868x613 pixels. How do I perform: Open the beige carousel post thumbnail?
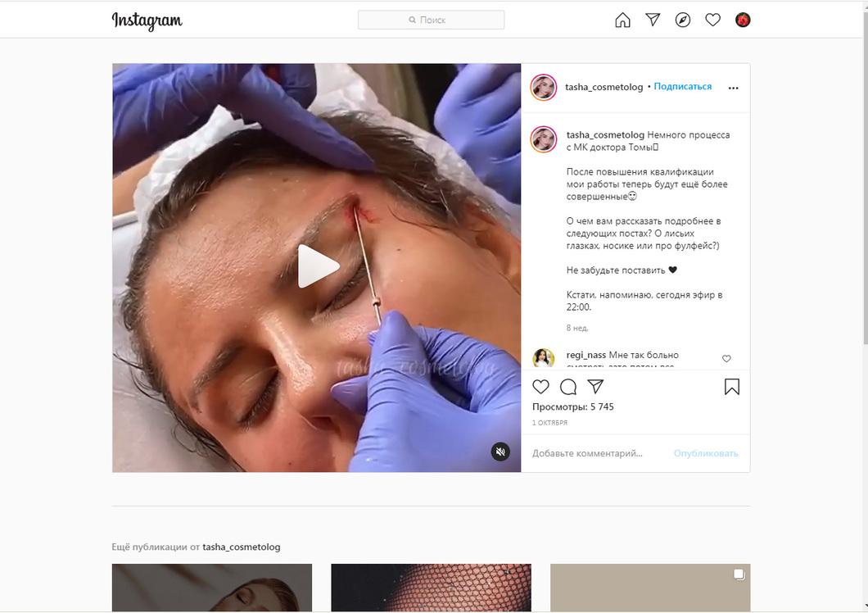click(x=650, y=588)
